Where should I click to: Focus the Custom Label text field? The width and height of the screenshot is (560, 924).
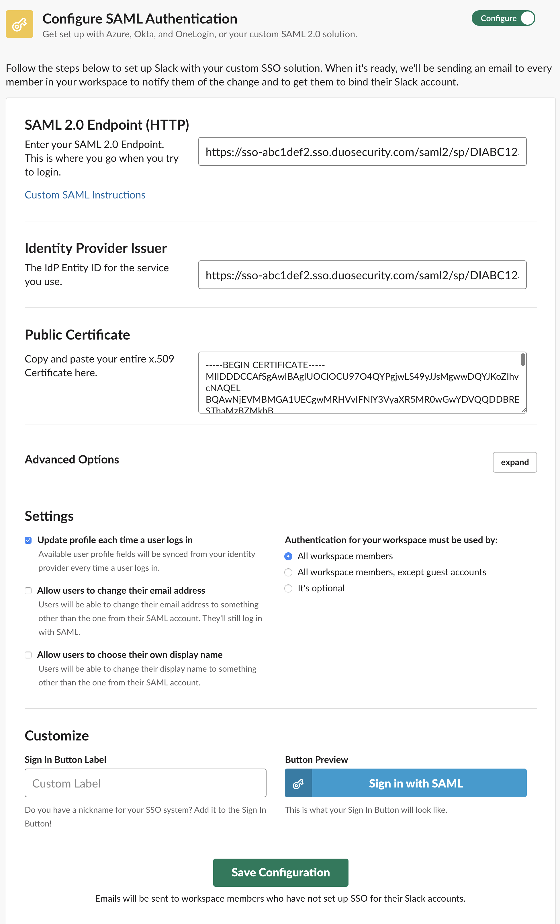(x=145, y=783)
